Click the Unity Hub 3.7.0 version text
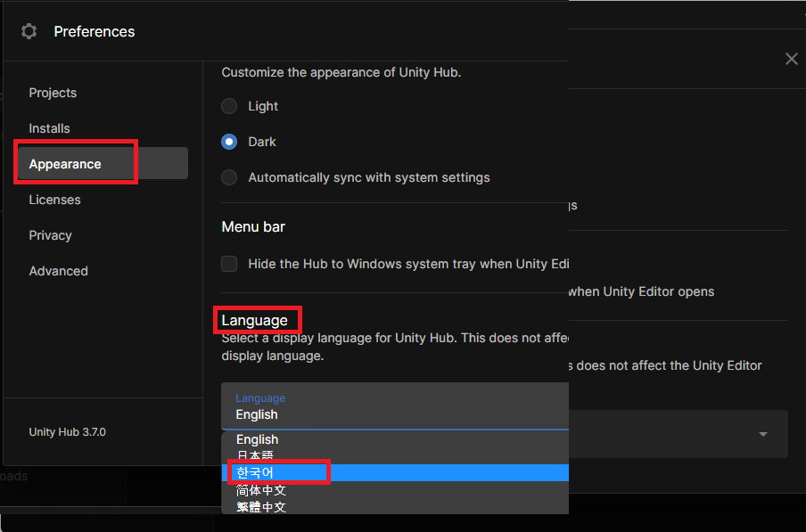This screenshot has width=806, height=532. [x=68, y=432]
